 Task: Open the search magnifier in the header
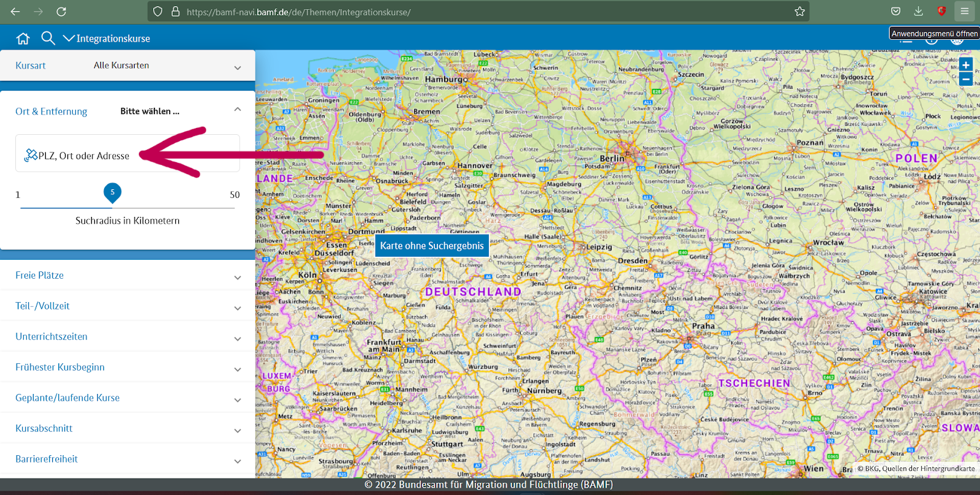(x=48, y=39)
